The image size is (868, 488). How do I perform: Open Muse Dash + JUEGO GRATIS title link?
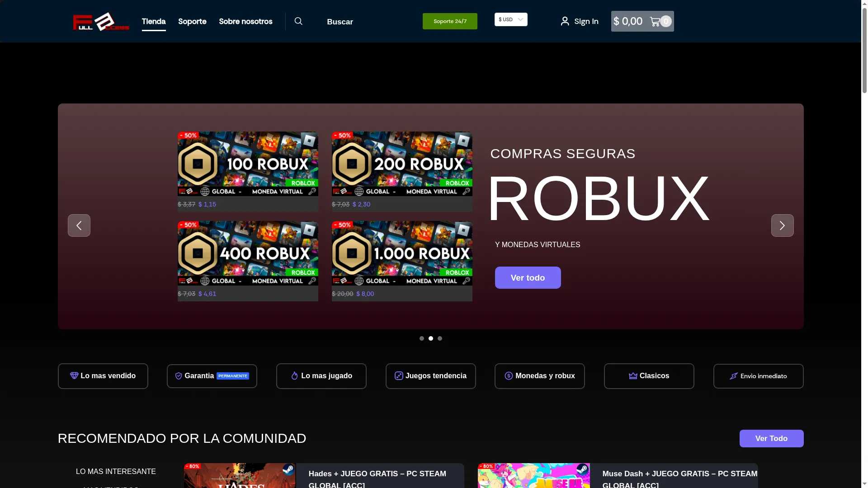coord(680,479)
